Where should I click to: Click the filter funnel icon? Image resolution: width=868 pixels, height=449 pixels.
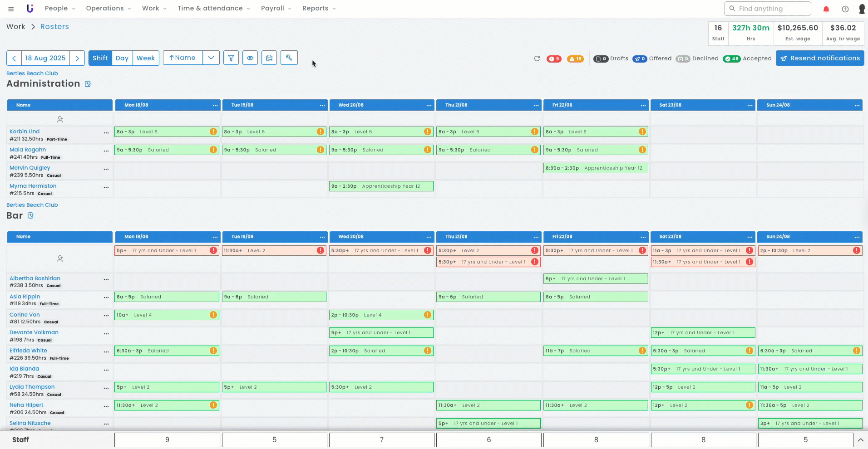pyautogui.click(x=231, y=58)
